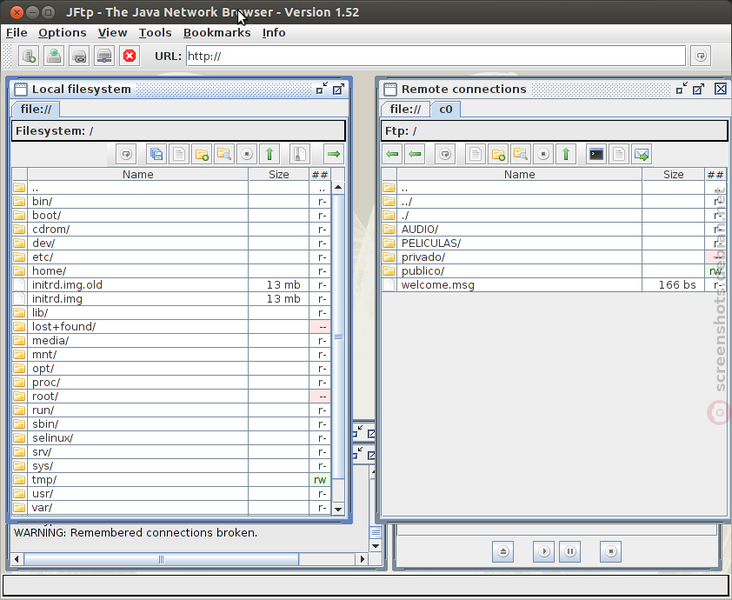Maximize the Remote connections panel

(x=698, y=89)
